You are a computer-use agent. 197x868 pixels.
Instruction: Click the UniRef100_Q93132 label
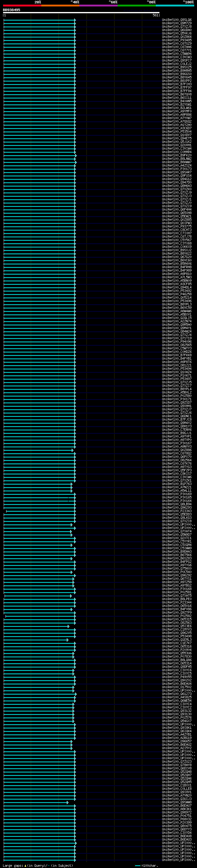click(177, 711)
